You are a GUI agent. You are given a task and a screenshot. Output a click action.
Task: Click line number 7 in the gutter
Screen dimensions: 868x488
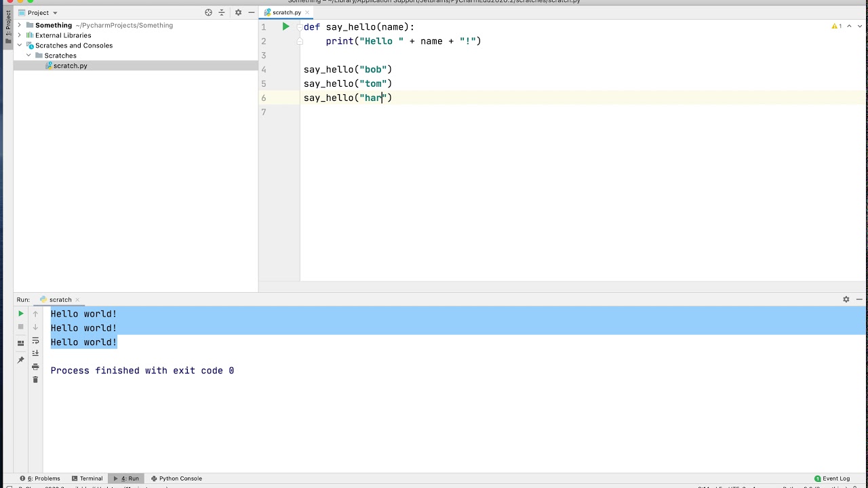[264, 113]
